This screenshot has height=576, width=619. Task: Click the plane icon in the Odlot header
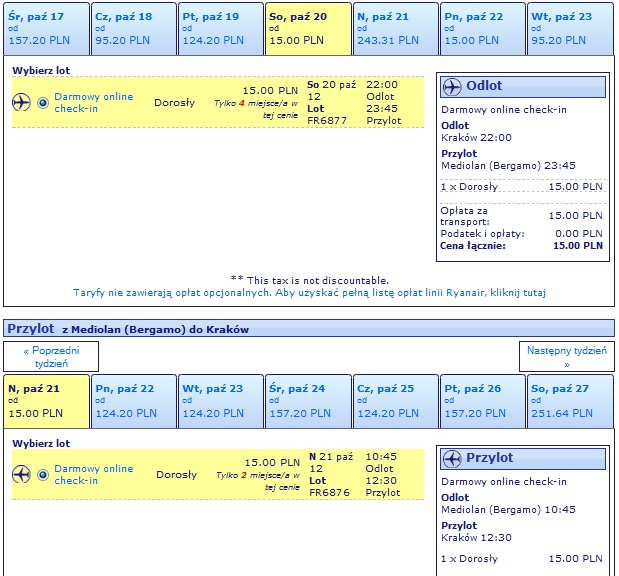tap(452, 86)
